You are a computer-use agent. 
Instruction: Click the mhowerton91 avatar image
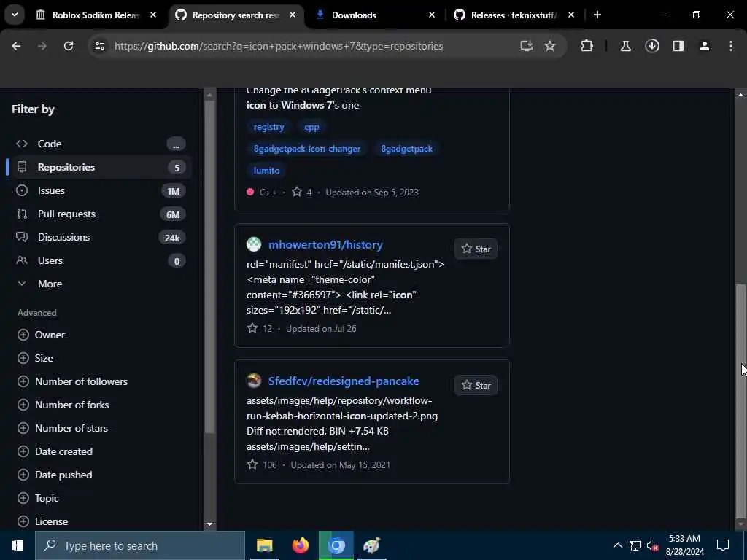(x=254, y=244)
